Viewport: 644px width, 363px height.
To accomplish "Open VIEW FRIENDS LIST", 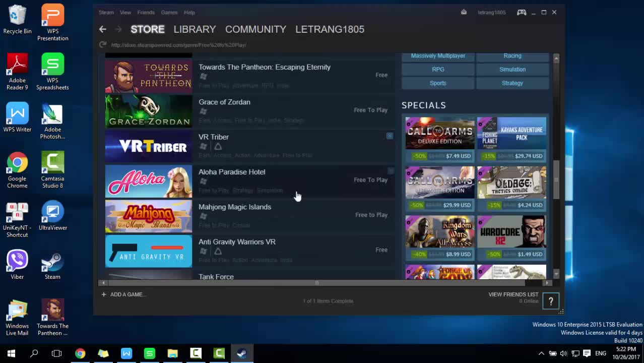I will (x=513, y=294).
